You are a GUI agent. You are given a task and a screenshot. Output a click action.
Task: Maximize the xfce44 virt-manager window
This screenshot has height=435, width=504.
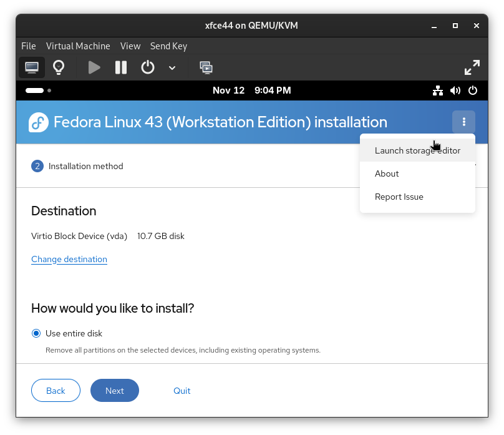455,26
